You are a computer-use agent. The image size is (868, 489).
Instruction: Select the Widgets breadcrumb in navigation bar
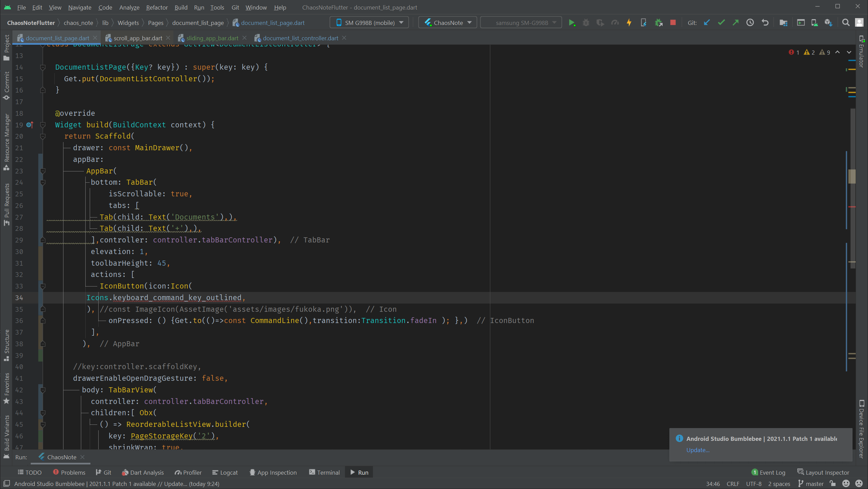(x=128, y=23)
